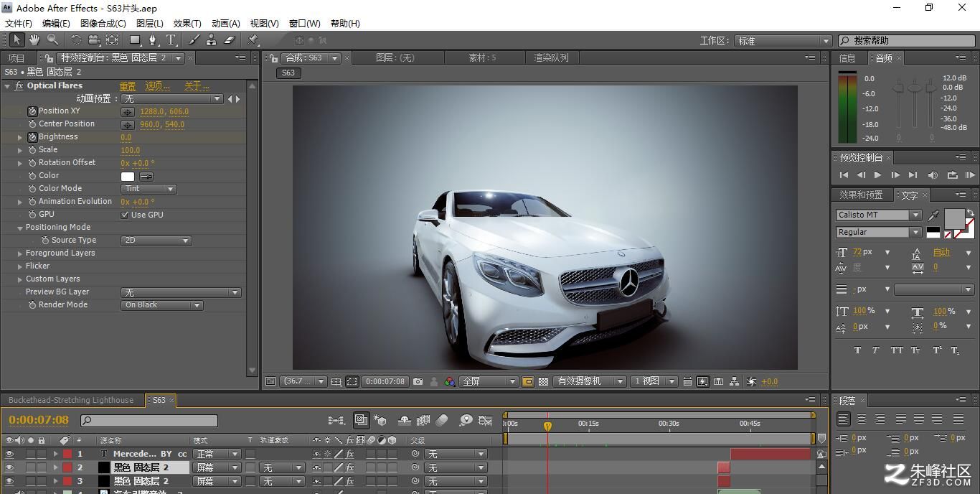Open the composition flowchart icon
The width and height of the screenshot is (980, 494).
[735, 382]
